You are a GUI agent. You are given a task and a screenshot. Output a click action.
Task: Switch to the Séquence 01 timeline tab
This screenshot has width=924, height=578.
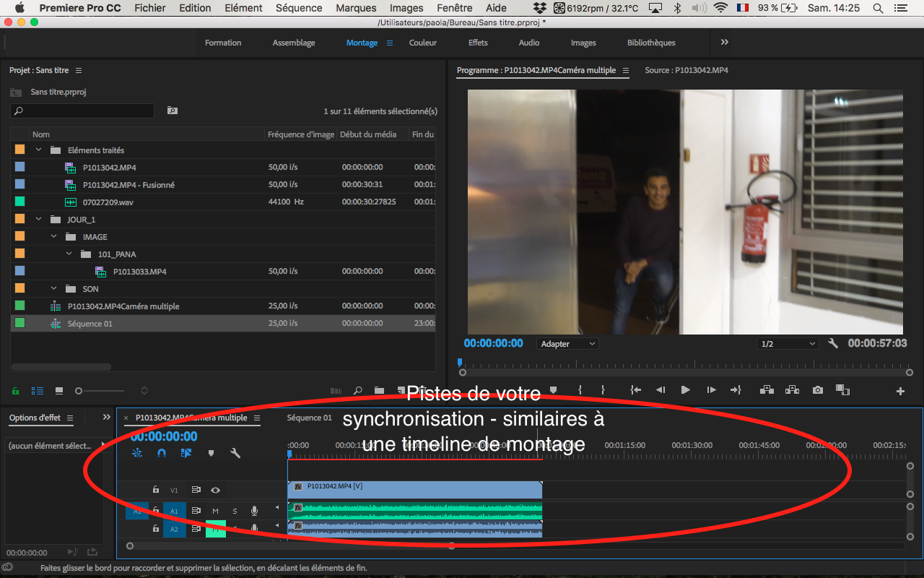310,418
